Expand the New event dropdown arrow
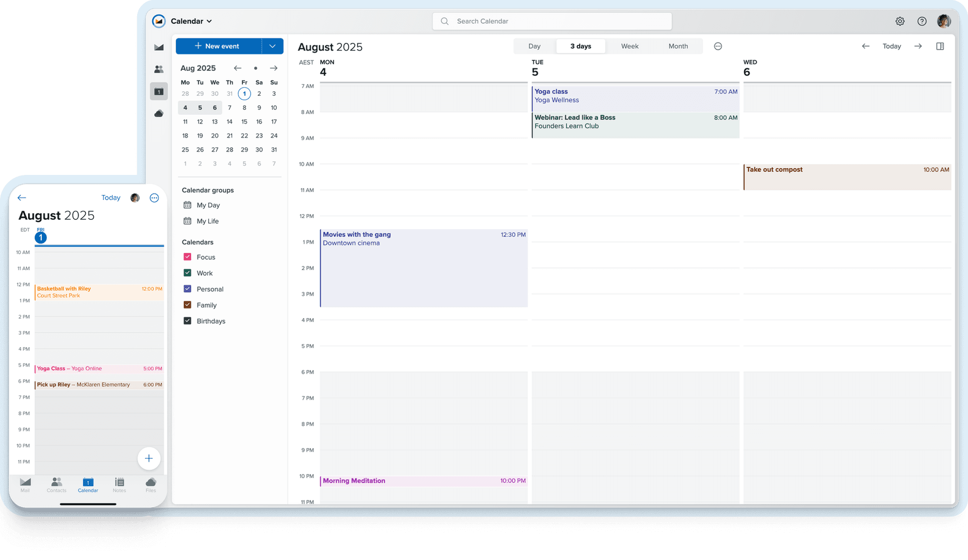This screenshot has height=560, width=968. point(273,46)
